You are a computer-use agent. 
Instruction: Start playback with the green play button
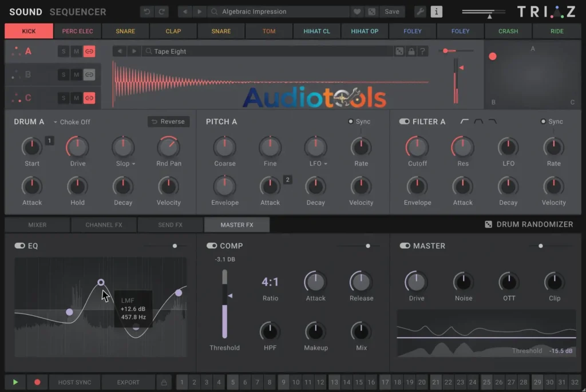click(15, 382)
